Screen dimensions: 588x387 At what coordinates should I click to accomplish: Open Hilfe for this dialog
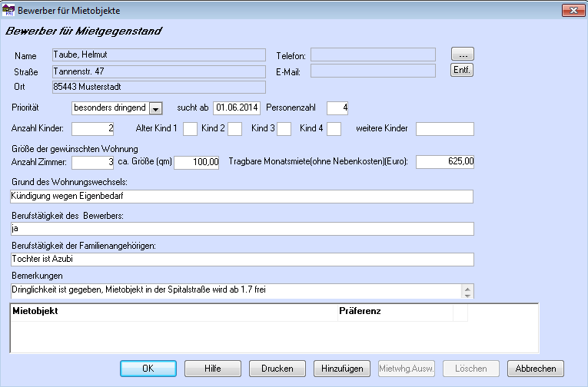213,369
